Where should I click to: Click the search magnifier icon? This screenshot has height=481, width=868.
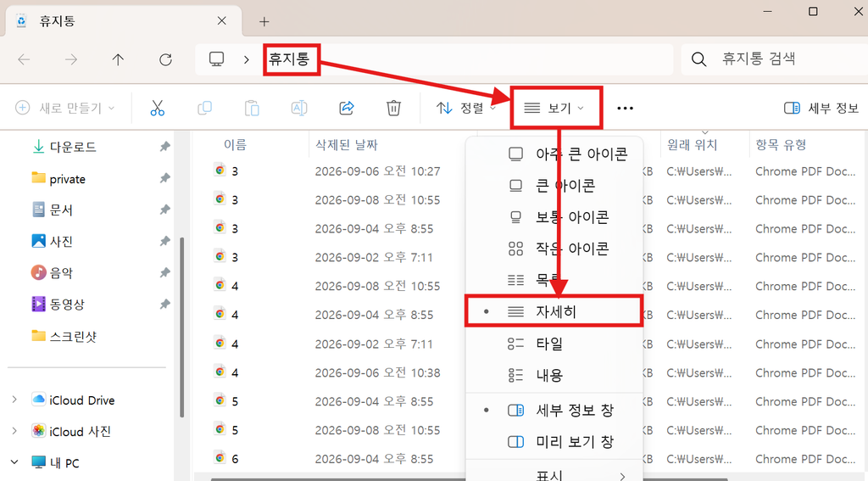point(698,59)
